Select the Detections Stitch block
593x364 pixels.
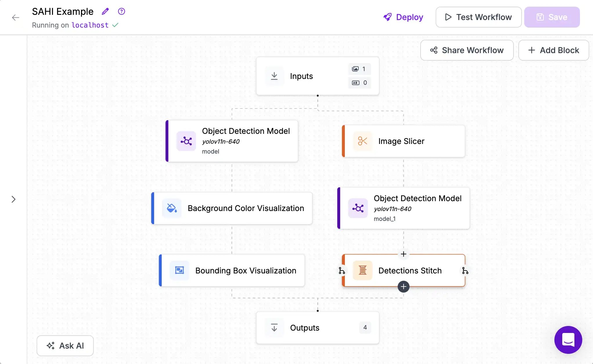pos(403,271)
